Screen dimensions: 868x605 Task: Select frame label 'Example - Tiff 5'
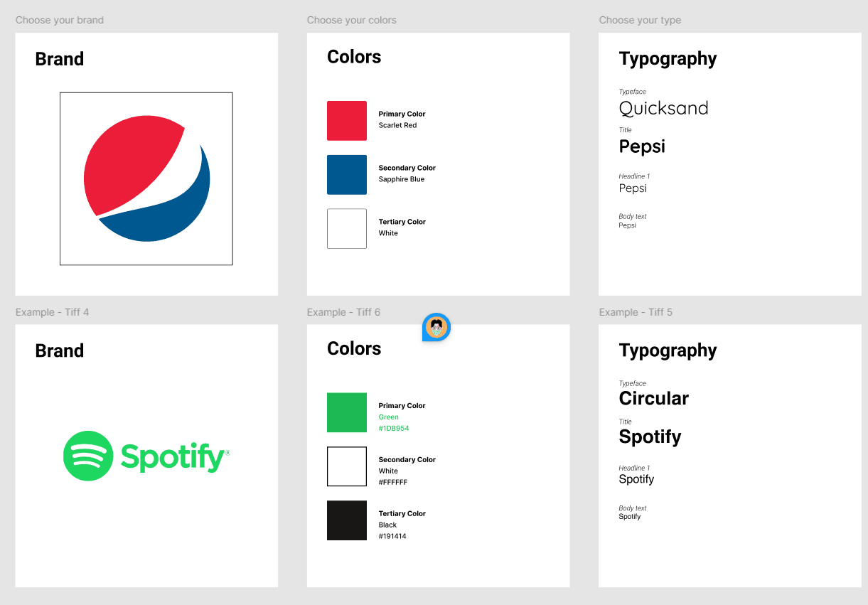tap(636, 312)
